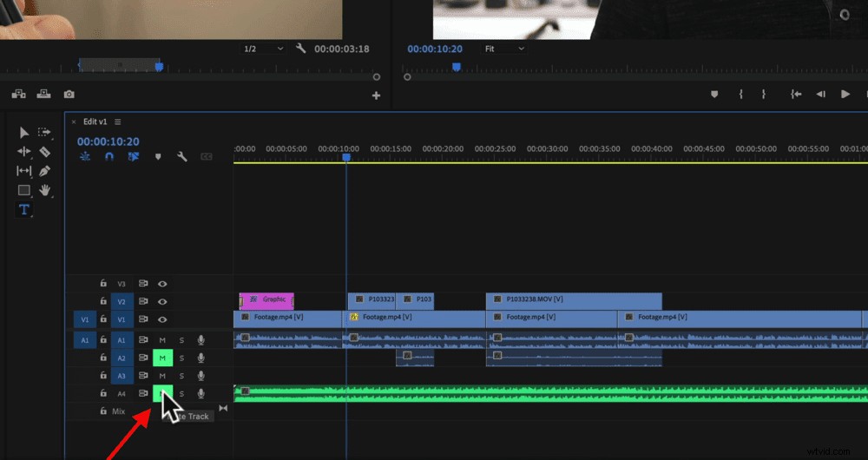Open the Fit zoom level dropdown

(x=504, y=49)
